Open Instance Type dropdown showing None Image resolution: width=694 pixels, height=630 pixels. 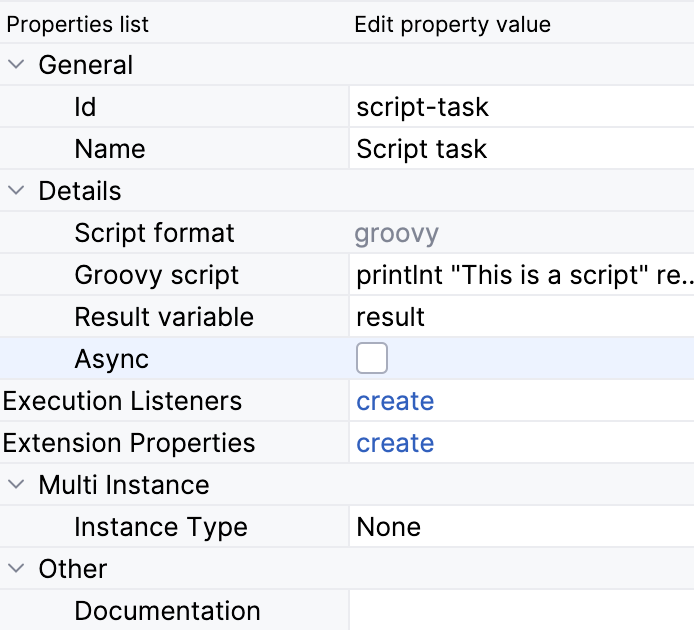click(520, 527)
